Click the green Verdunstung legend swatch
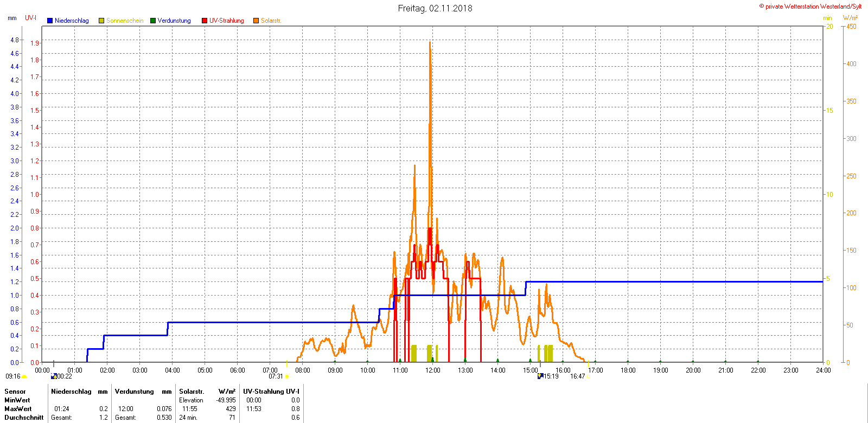The height and width of the screenshot is (423, 868). pyautogui.click(x=153, y=21)
